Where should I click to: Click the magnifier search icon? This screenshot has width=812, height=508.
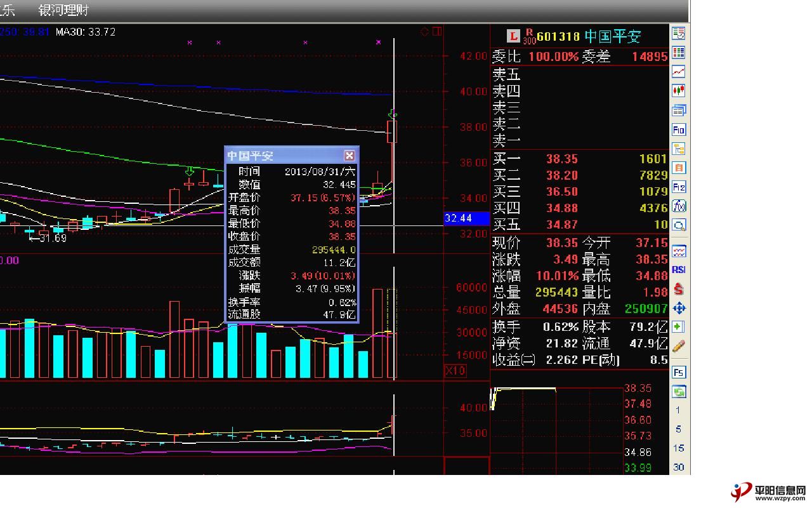point(679,225)
